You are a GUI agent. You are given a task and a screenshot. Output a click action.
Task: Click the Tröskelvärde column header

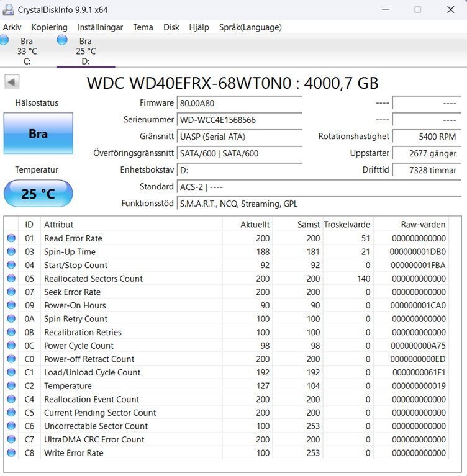point(348,224)
